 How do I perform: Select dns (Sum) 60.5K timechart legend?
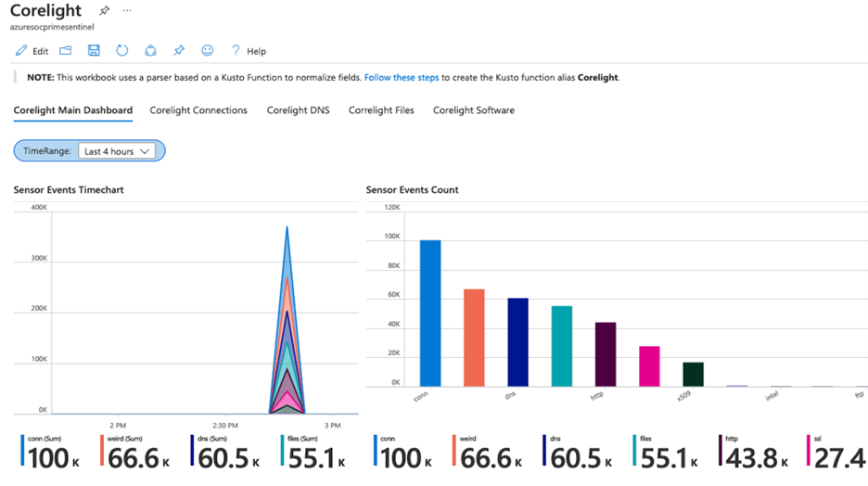tap(224, 452)
